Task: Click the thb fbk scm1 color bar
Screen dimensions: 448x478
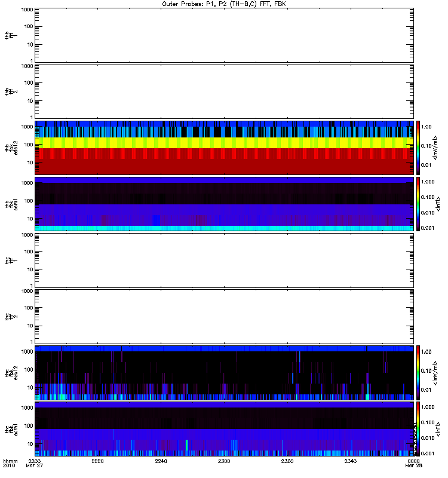Action: pos(419,204)
